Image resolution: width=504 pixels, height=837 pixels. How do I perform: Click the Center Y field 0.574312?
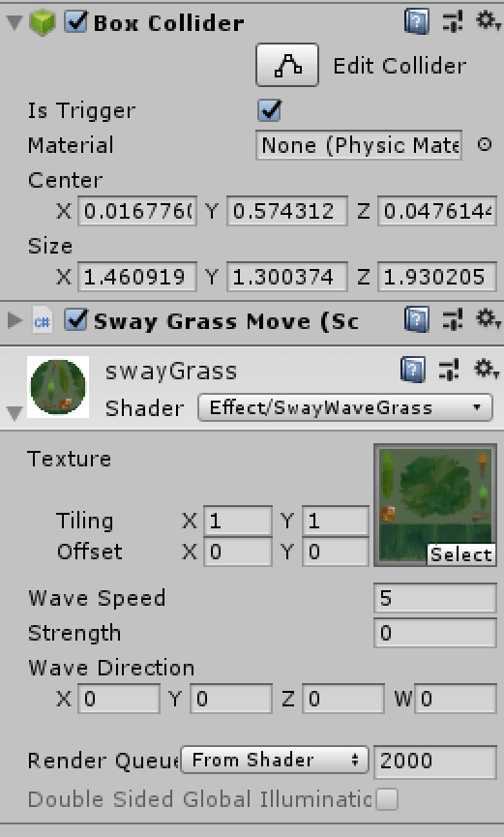tap(286, 211)
